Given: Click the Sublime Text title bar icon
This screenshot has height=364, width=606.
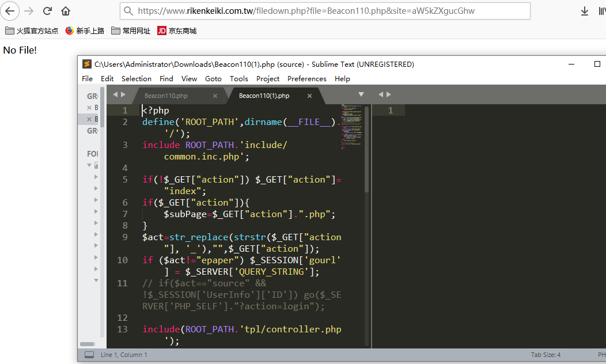Looking at the screenshot, I should tap(87, 64).
